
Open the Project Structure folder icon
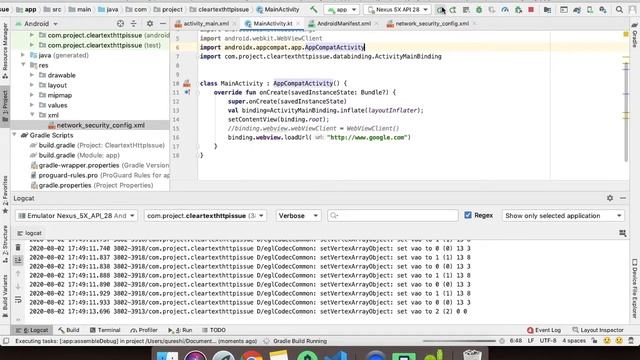[547, 9]
